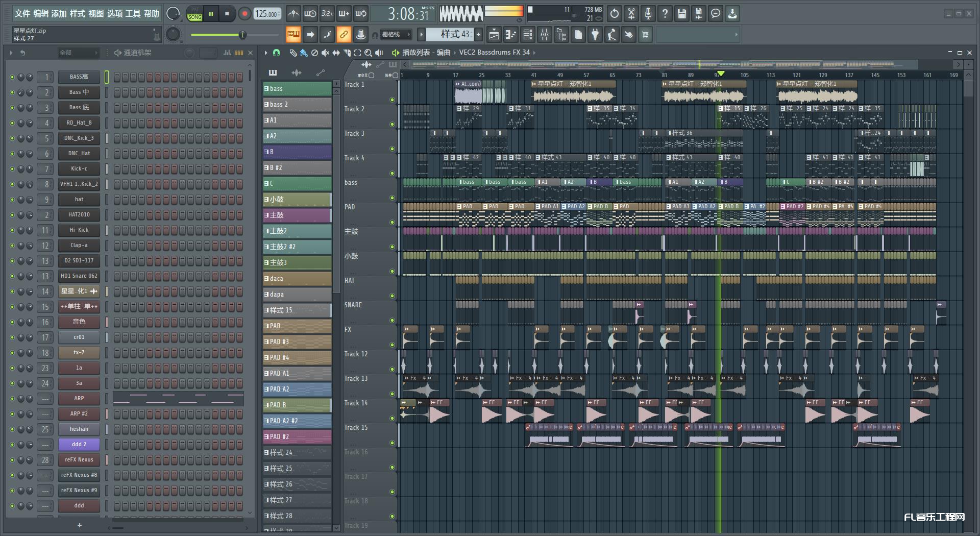Expand the hint bar panel arrow

[736, 35]
